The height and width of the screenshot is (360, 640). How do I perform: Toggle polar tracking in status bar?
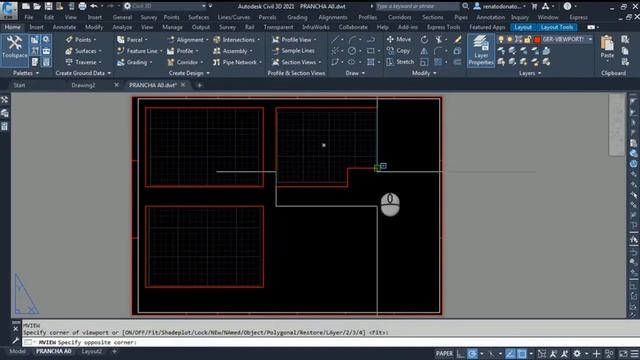[x=472, y=353]
